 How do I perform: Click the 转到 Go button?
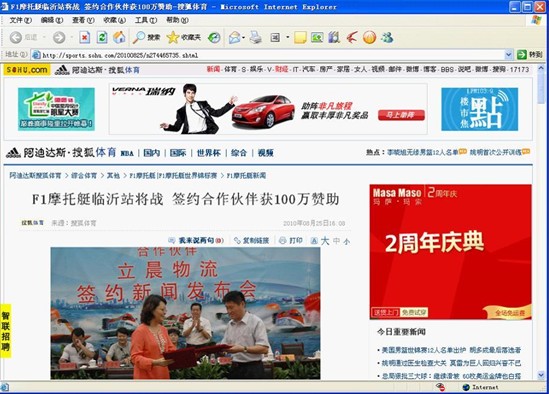click(x=530, y=55)
